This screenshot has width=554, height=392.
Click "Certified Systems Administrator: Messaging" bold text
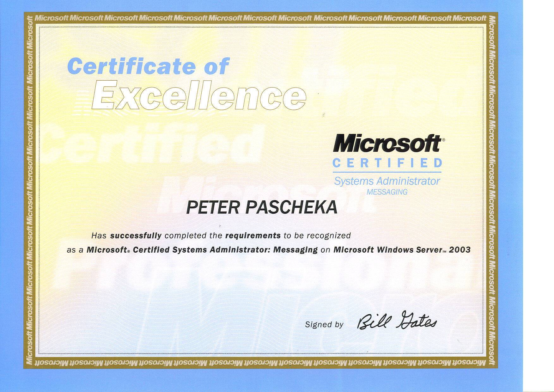click(x=225, y=250)
